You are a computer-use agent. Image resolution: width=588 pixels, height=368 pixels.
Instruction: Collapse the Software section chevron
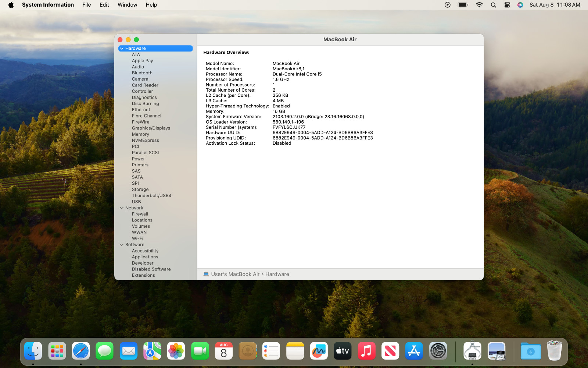point(122,245)
